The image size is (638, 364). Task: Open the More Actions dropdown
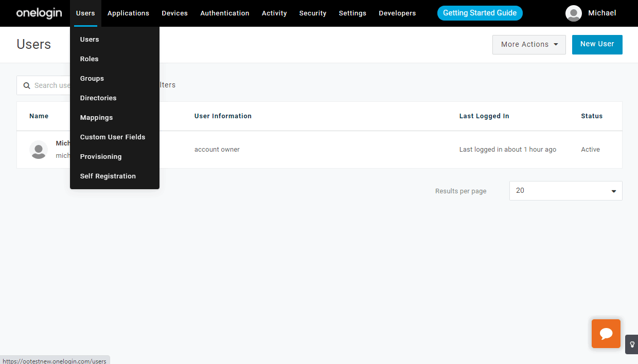(x=528, y=45)
